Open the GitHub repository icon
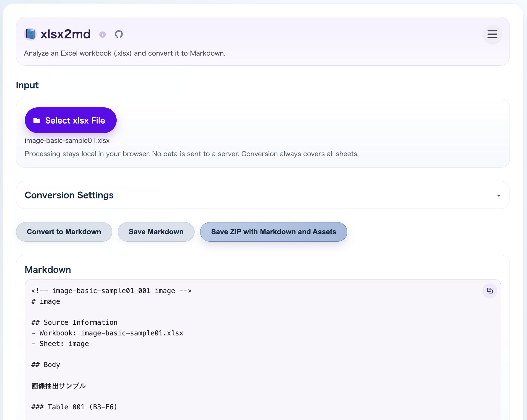527x420 pixels. [x=119, y=34]
